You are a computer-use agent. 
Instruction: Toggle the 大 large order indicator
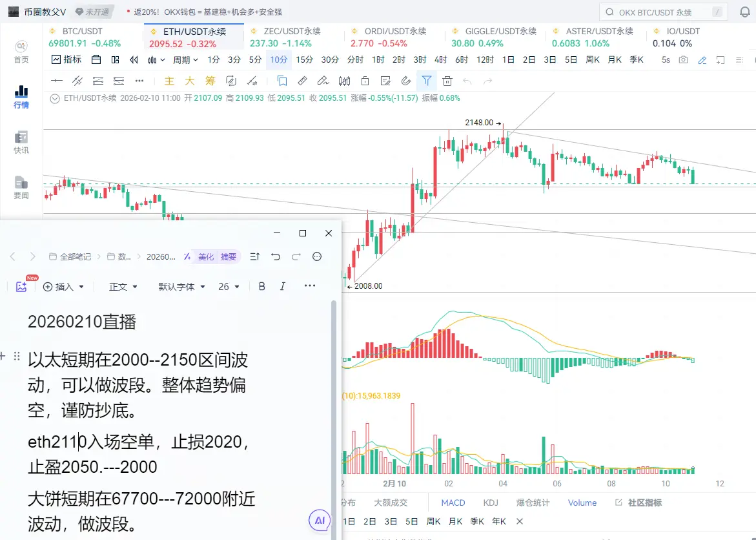189,81
